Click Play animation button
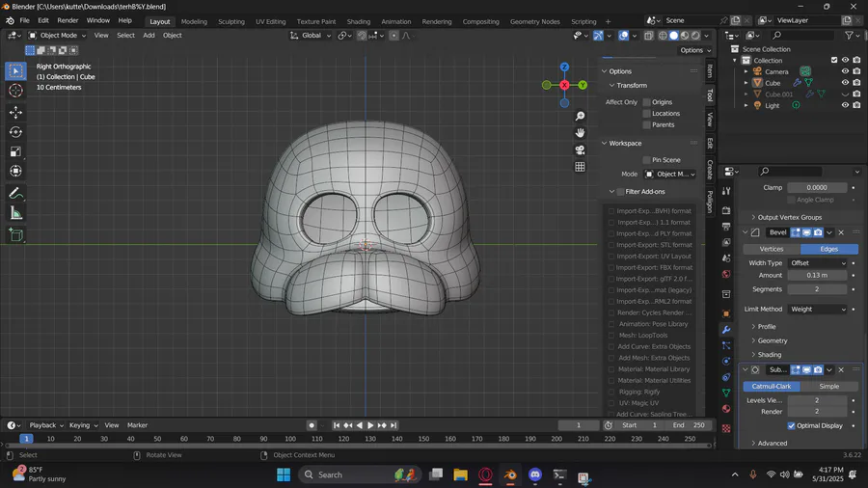 (370, 425)
